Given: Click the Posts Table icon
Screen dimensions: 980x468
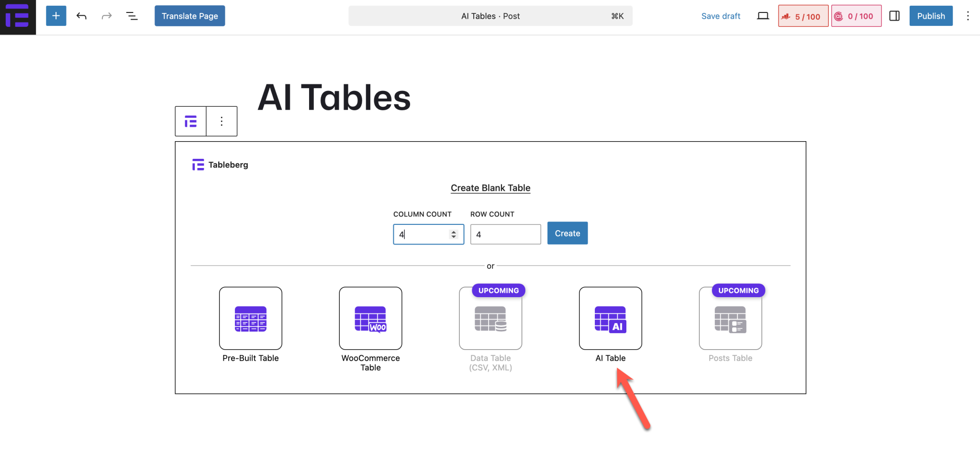Looking at the screenshot, I should pyautogui.click(x=731, y=318).
